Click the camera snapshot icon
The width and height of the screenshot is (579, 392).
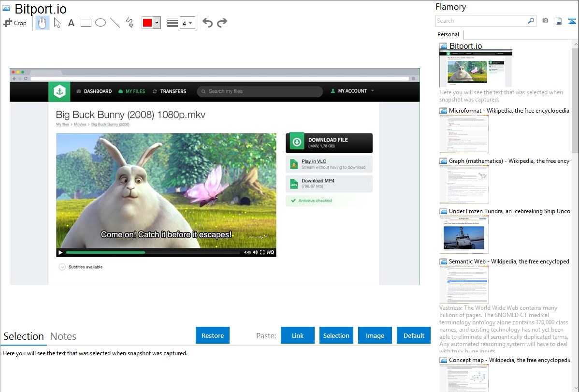click(x=545, y=21)
